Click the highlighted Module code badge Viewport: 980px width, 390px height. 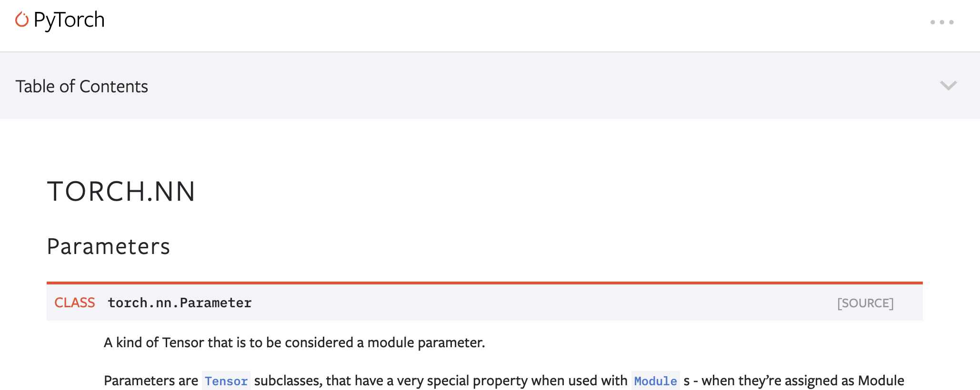tap(655, 380)
